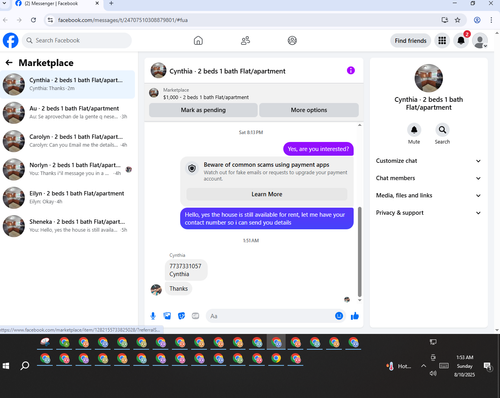Viewport: 500px width, 398px height.
Task: Open the account profile picture menu
Action: pos(480,41)
